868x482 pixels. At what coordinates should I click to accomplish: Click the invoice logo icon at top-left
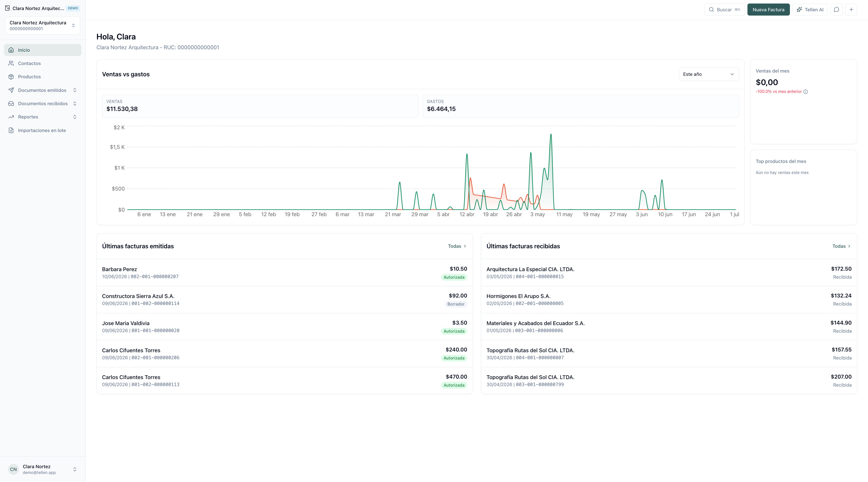pyautogui.click(x=8, y=8)
